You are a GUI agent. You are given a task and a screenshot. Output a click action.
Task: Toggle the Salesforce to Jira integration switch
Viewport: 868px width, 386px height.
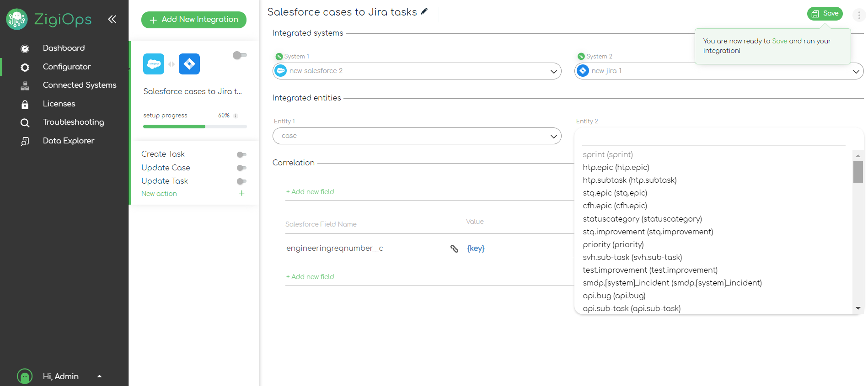point(240,55)
